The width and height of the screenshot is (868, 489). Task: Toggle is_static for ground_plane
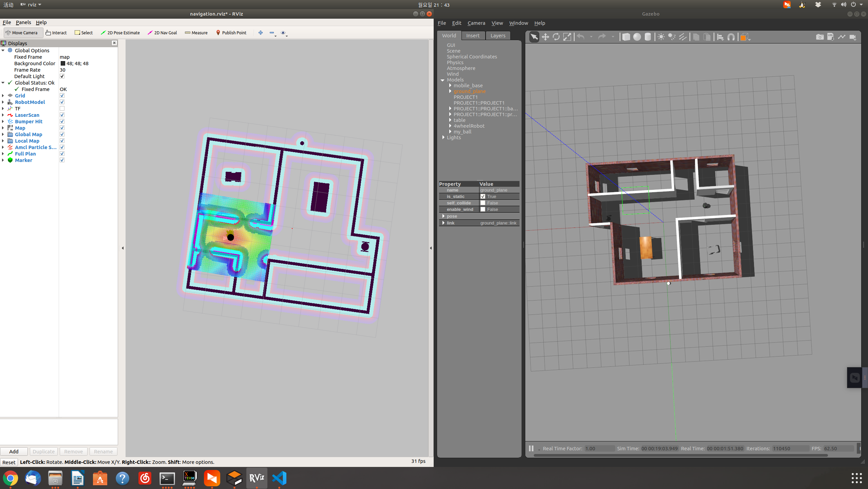click(x=483, y=196)
